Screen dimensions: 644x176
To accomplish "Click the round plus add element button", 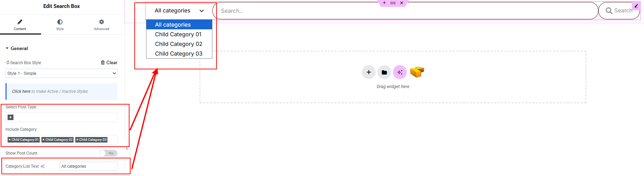I will tap(368, 72).
